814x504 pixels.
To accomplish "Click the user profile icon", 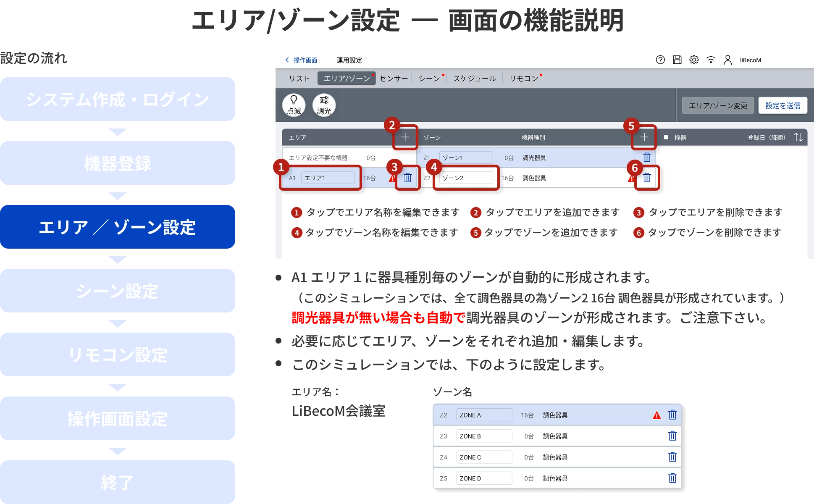I will tap(727, 60).
